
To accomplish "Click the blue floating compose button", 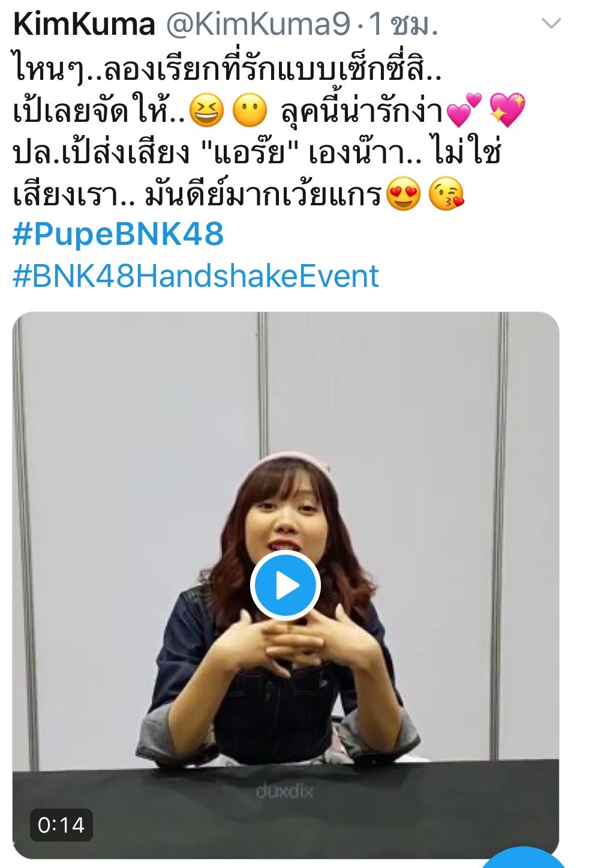I will tap(523, 857).
